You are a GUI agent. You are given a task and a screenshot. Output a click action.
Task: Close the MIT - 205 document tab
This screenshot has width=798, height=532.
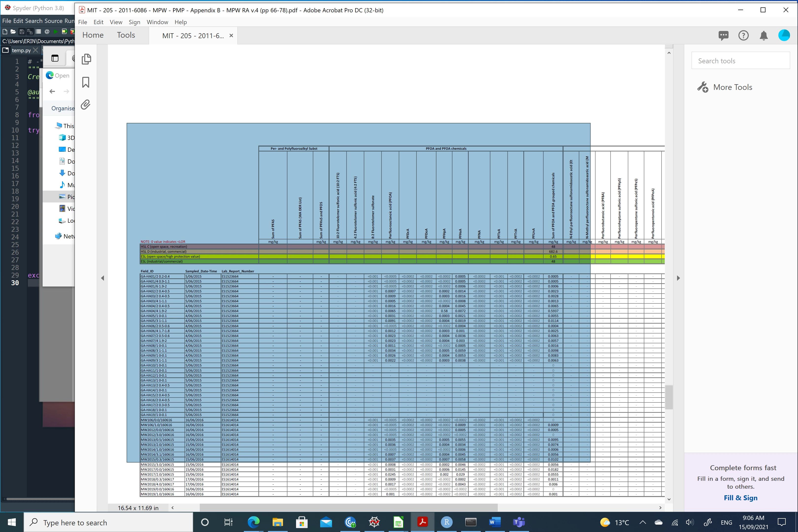click(x=231, y=36)
